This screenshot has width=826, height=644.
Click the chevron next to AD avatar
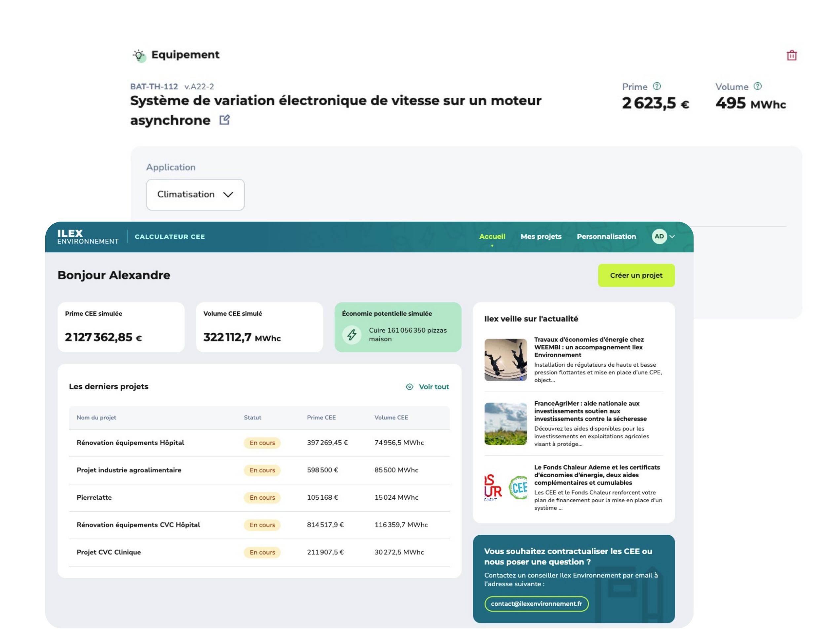[x=672, y=236]
